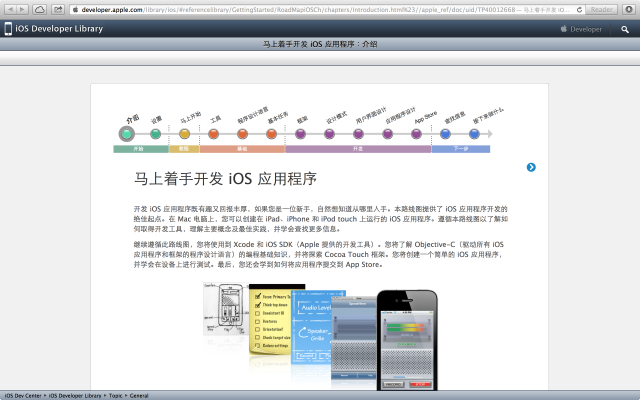The height and width of the screenshot is (400, 640).
Task: Reload the page with the refresh icon
Action: (579, 9)
